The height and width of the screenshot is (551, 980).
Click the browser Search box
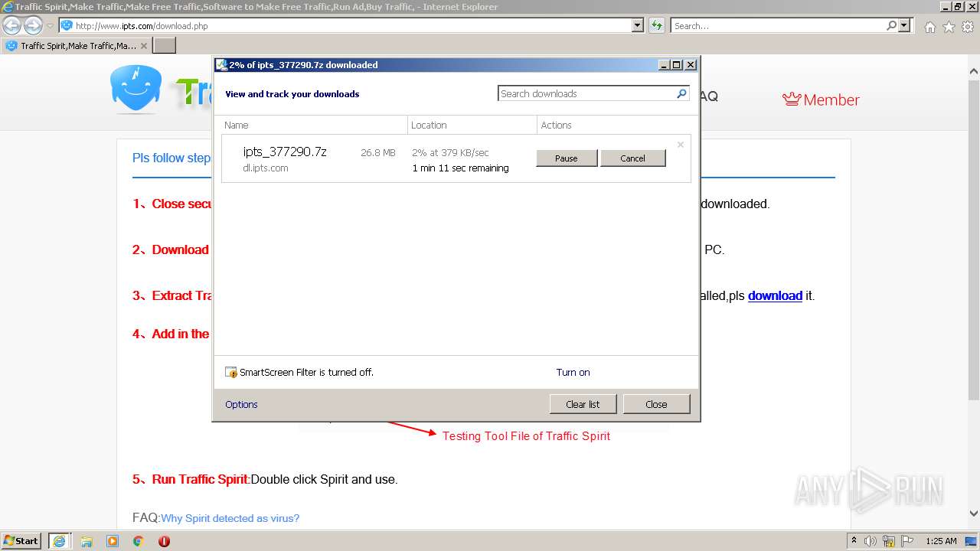tap(777, 25)
